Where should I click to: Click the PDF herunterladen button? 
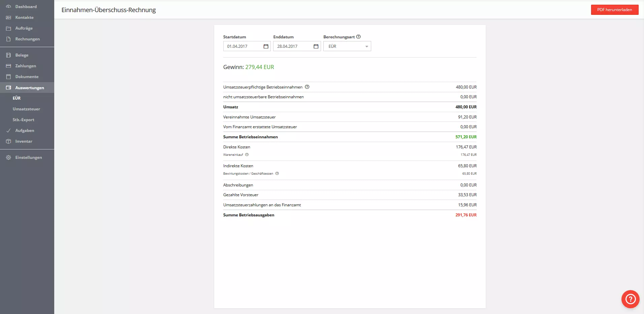pos(614,10)
